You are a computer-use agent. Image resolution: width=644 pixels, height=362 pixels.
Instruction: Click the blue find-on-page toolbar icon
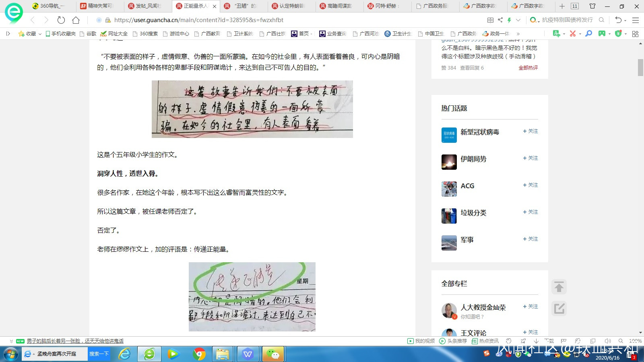pos(588,34)
